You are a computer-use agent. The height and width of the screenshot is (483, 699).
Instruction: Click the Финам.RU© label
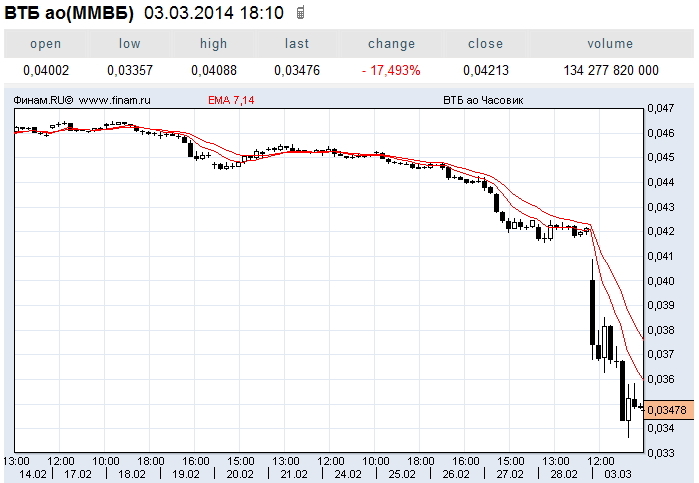pos(43,100)
